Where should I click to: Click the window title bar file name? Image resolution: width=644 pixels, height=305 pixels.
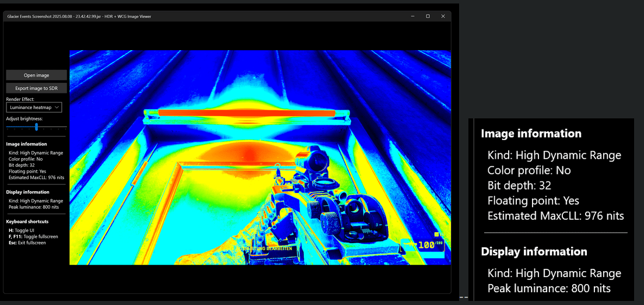79,16
